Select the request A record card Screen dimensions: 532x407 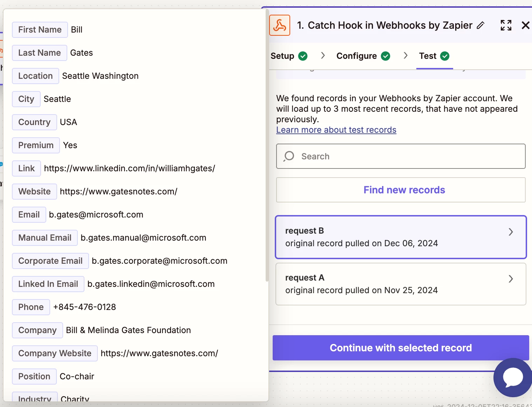[401, 284]
